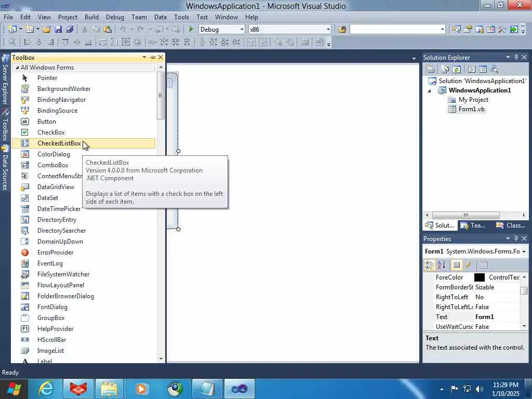Open the Data Sources side tab
The image size is (532, 399).
point(5,168)
